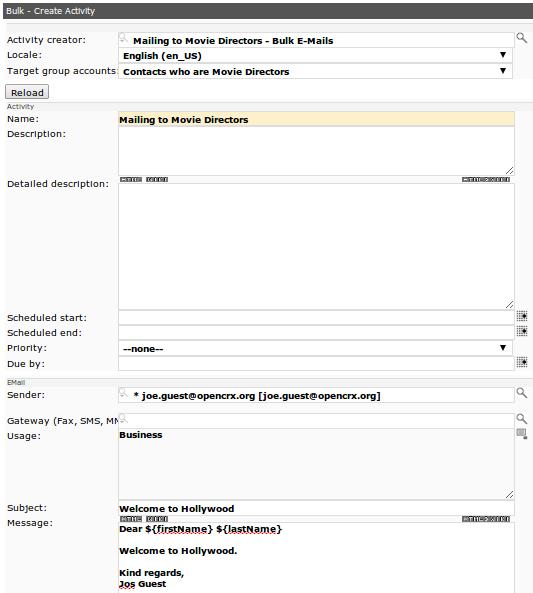Image resolution: width=533 pixels, height=593 pixels.
Task: Open lookup magnifier beside the Sender field
Action: pyautogui.click(x=522, y=393)
